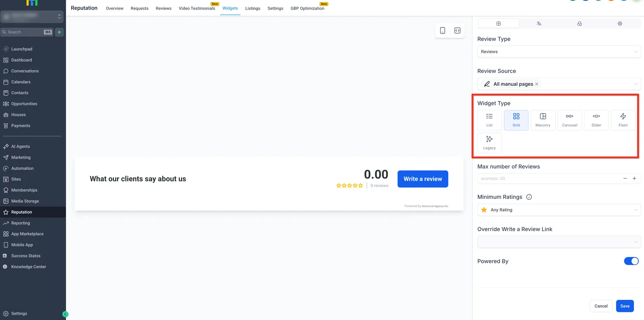
Task: Expand the Review Type dropdown
Action: click(x=559, y=52)
